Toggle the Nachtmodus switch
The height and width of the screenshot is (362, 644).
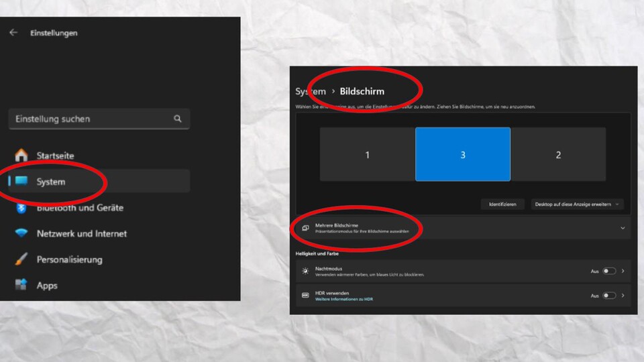[609, 271]
